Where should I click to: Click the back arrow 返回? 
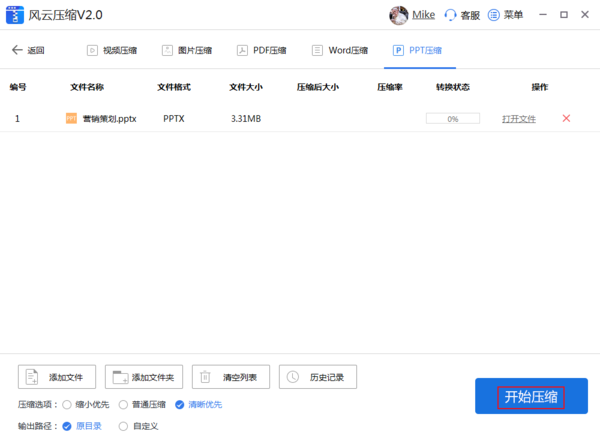pyautogui.click(x=28, y=50)
